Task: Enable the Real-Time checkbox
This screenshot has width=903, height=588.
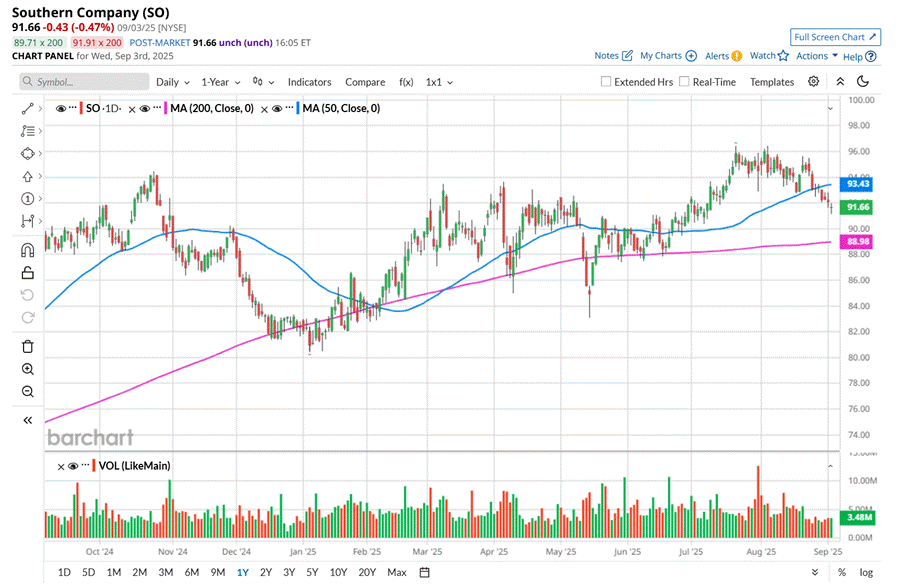Action: [x=684, y=82]
